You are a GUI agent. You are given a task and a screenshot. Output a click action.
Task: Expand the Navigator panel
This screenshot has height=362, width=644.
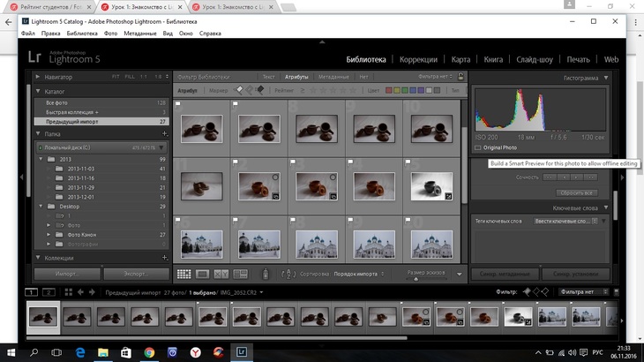[x=39, y=78]
